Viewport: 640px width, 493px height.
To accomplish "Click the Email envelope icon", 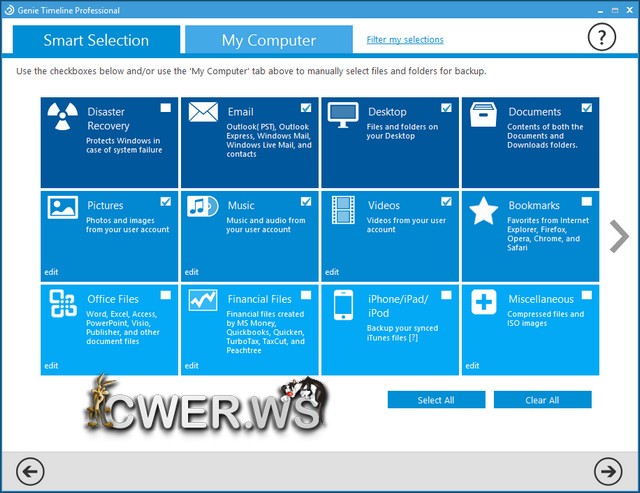I will coord(203,112).
